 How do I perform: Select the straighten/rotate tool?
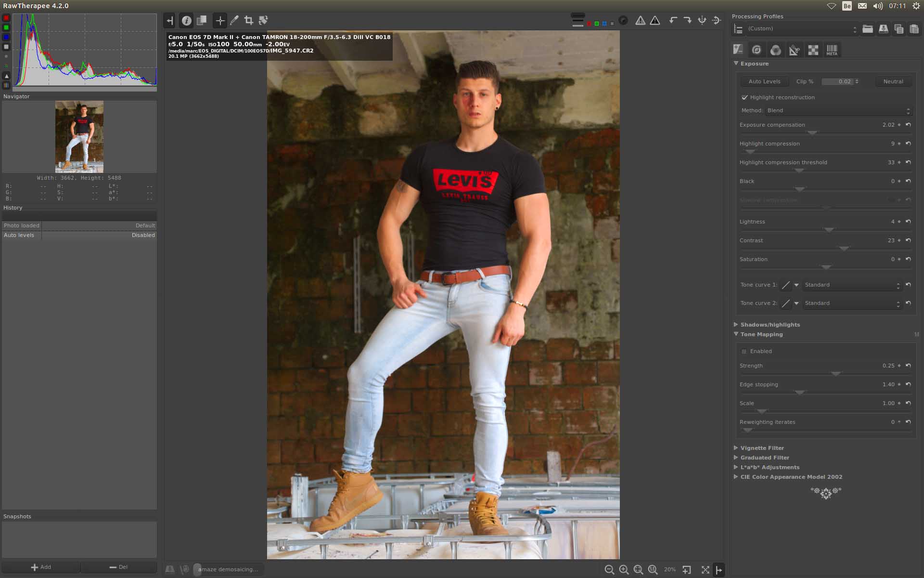tap(263, 20)
